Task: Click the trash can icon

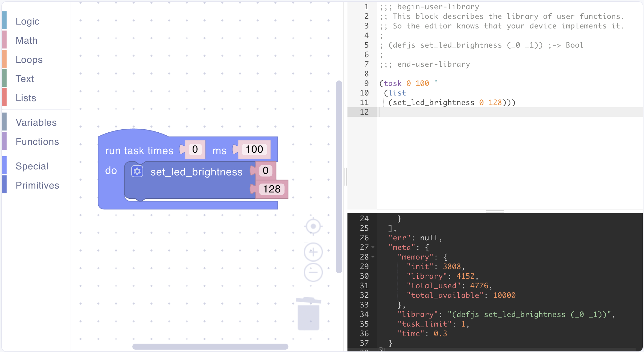Action: click(309, 314)
